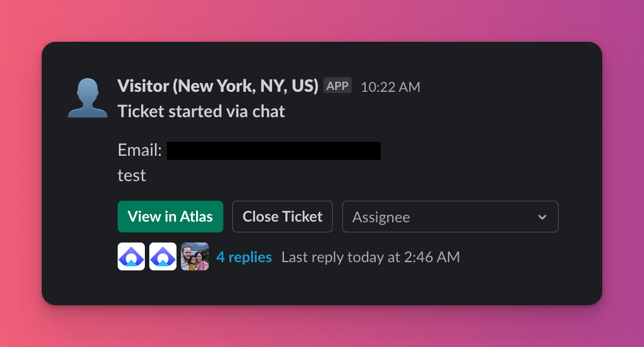Click the second Atlas logo reply avatar
Image resolution: width=644 pixels, height=347 pixels.
click(163, 256)
